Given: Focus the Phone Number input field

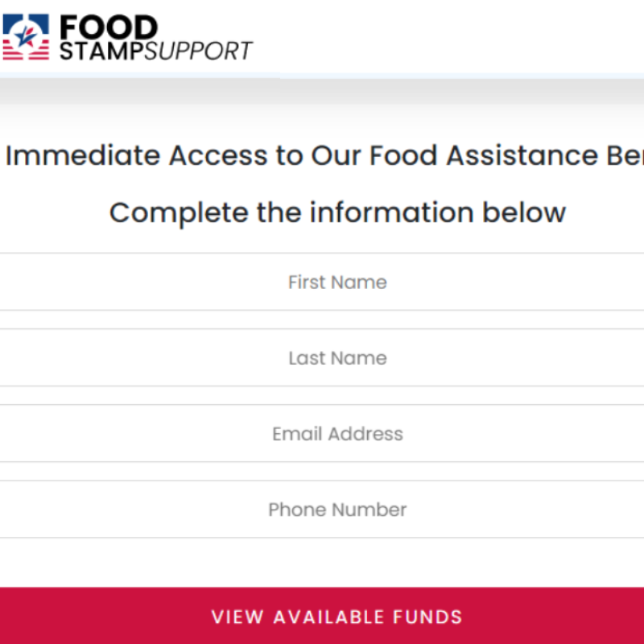Looking at the screenshot, I should [x=322, y=509].
